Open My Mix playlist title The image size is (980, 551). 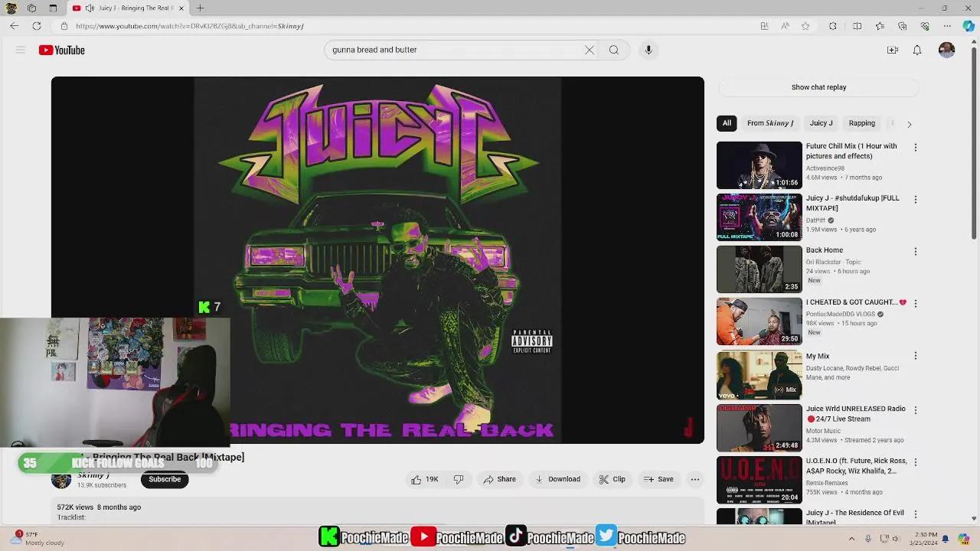[x=818, y=356]
